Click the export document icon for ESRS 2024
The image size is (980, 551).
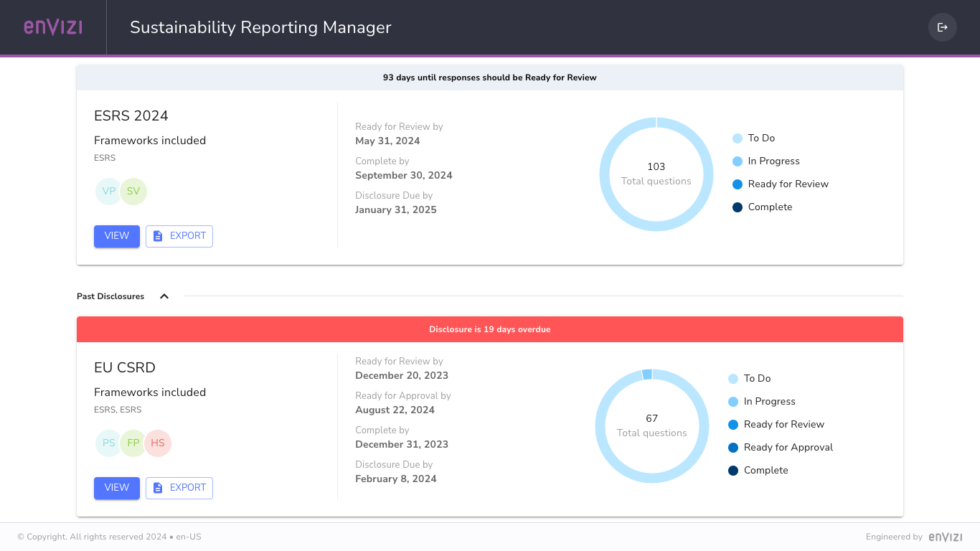coord(157,236)
